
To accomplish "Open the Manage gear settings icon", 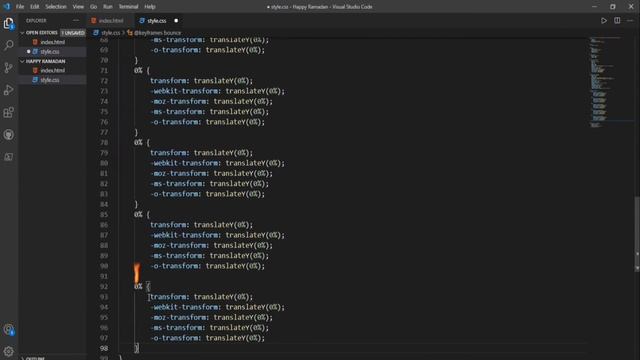I will 9,351.
